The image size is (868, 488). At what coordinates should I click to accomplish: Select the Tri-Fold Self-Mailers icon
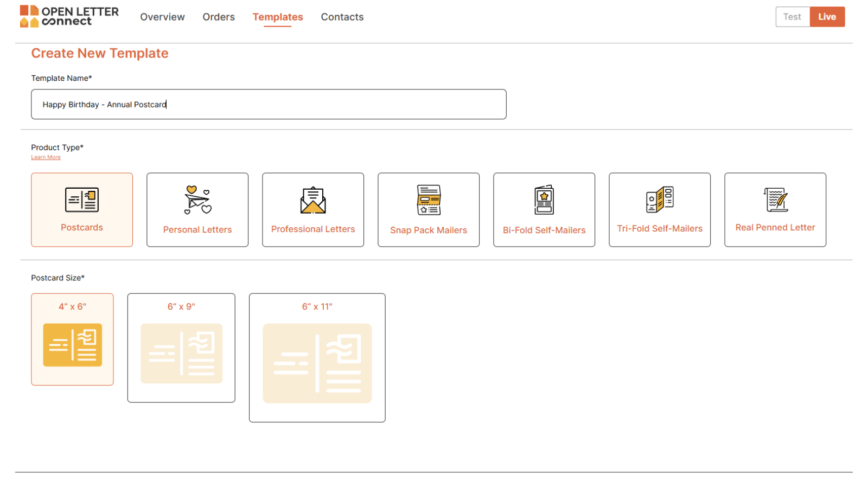660,200
